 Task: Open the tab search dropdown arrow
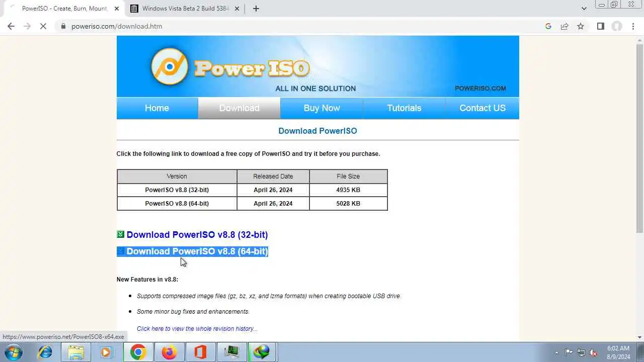point(584,9)
